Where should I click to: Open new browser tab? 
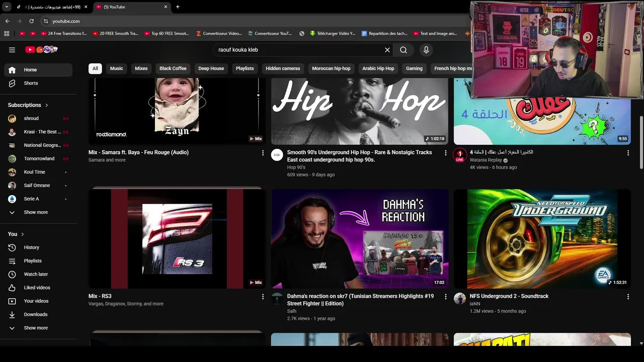[x=178, y=7]
